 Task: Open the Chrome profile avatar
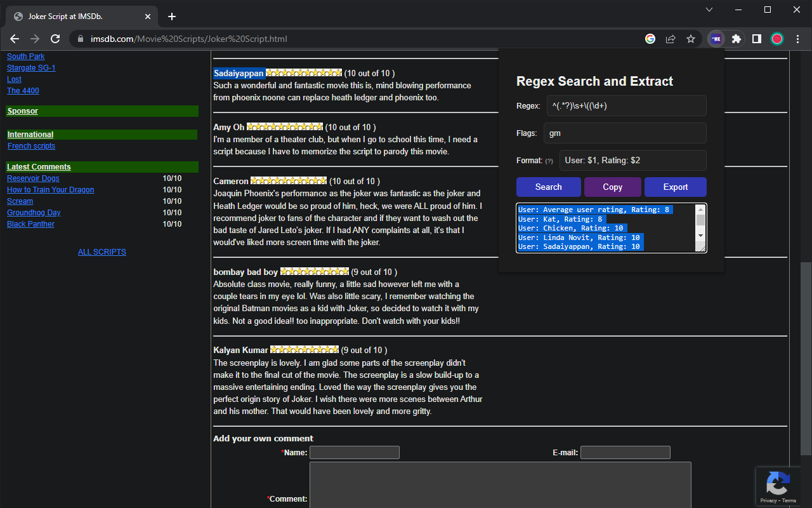(777, 39)
